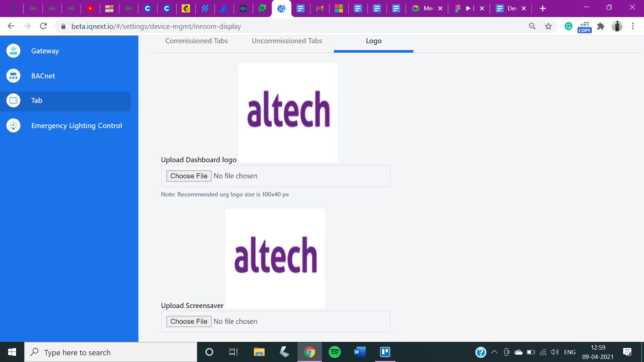644x362 pixels.
Task: Click the Gateway router icon
Action: (x=13, y=51)
